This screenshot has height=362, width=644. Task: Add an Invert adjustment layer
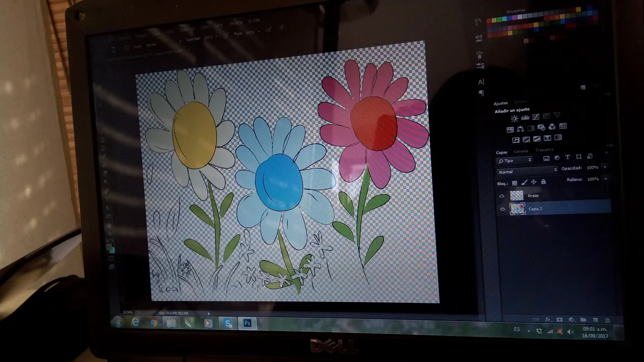click(516, 140)
